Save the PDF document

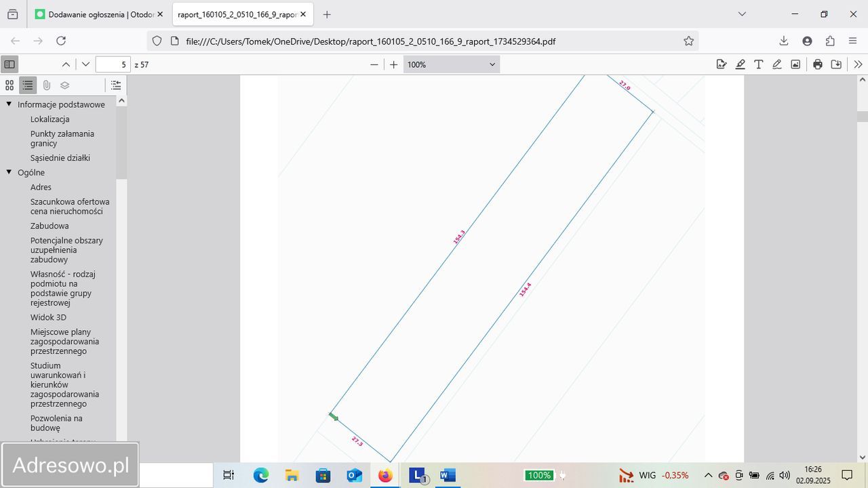click(836, 64)
